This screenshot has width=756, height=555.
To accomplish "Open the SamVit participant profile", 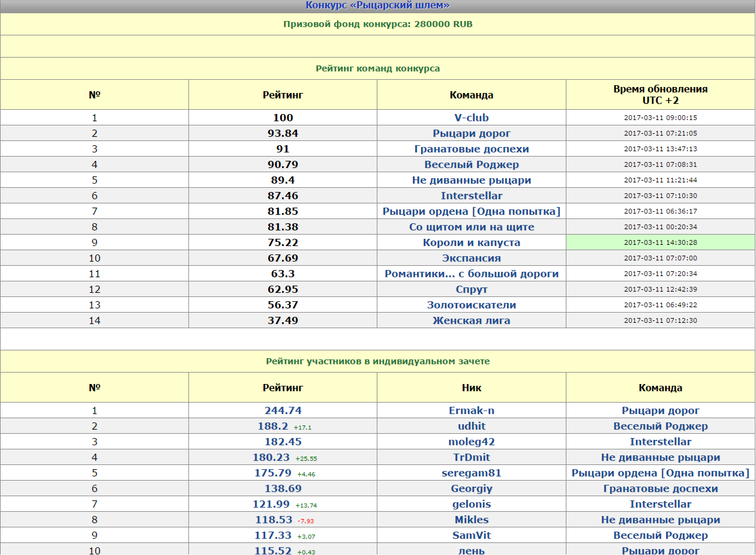I will tap(472, 535).
